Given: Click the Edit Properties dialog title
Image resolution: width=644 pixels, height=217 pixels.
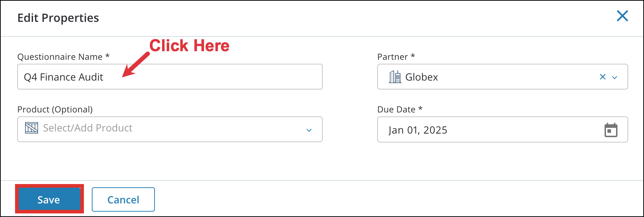Looking at the screenshot, I should (x=58, y=18).
